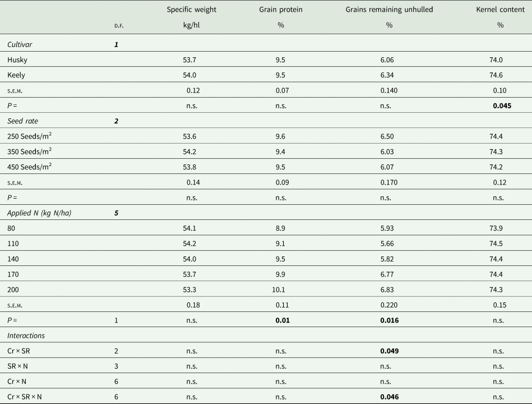Click the Specific weight column header
The image size is (532, 404).
tap(192, 10)
